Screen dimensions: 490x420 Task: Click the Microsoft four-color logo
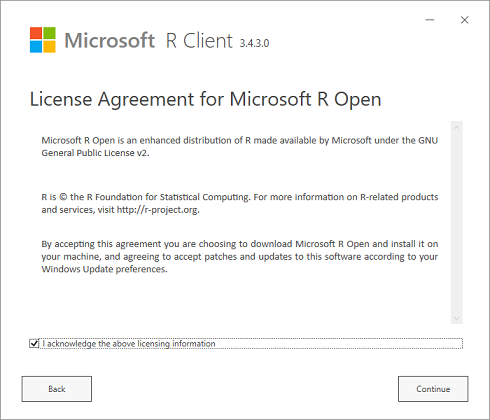click(x=43, y=40)
